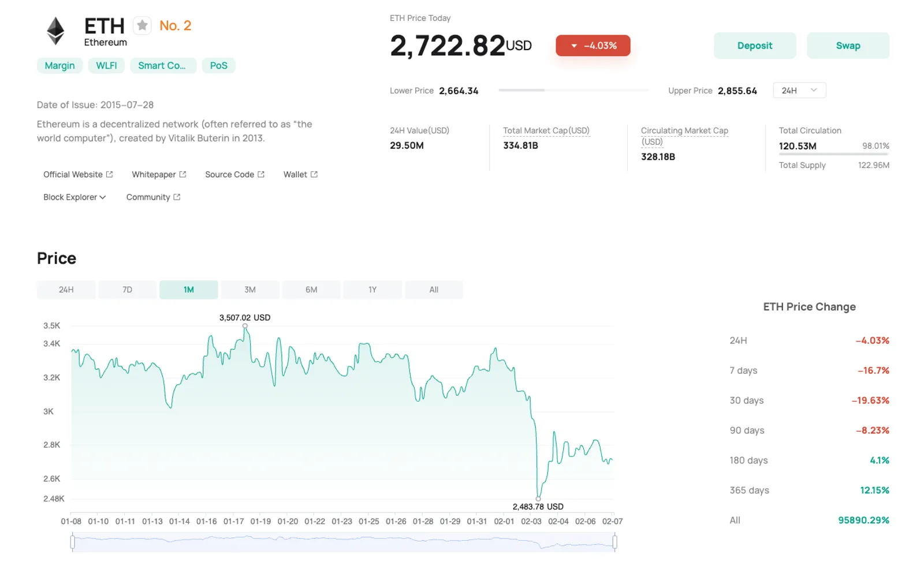Screen dimensions: 924x573
Task: Click the 24H Value 29.50M figure
Action: coord(407,145)
